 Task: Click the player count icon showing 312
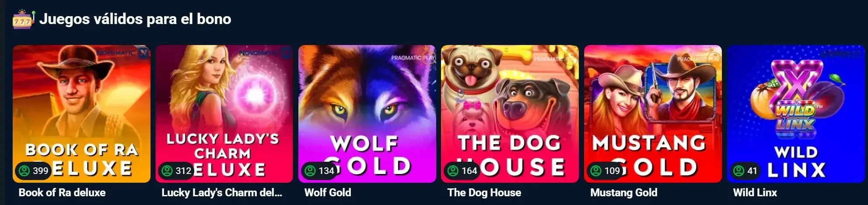point(167,170)
